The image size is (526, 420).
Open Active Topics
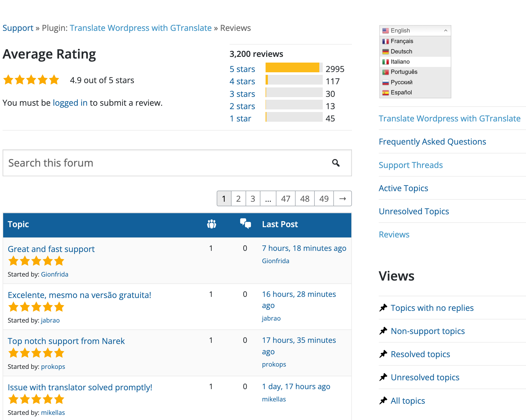(403, 188)
